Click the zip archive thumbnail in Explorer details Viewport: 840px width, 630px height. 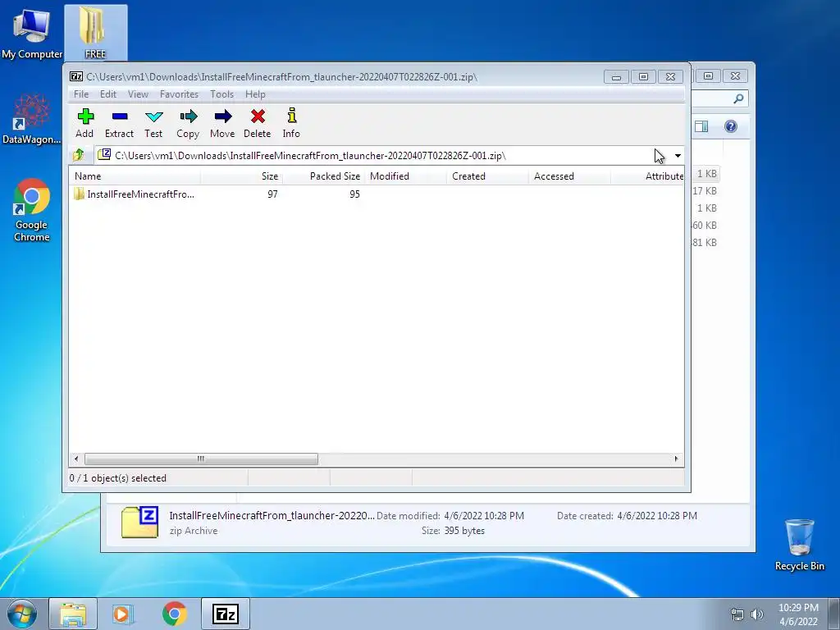pyautogui.click(x=139, y=522)
